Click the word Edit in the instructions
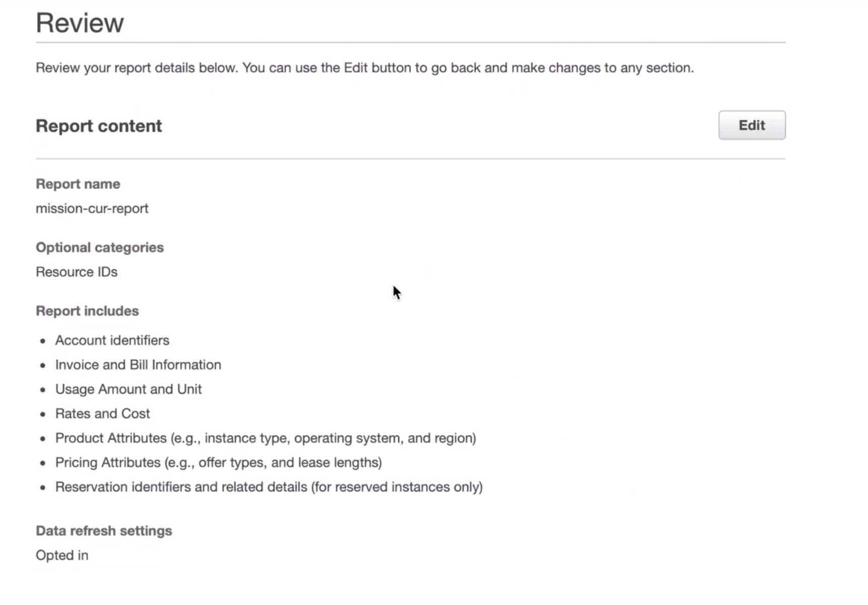The image size is (868, 605). pos(355,68)
